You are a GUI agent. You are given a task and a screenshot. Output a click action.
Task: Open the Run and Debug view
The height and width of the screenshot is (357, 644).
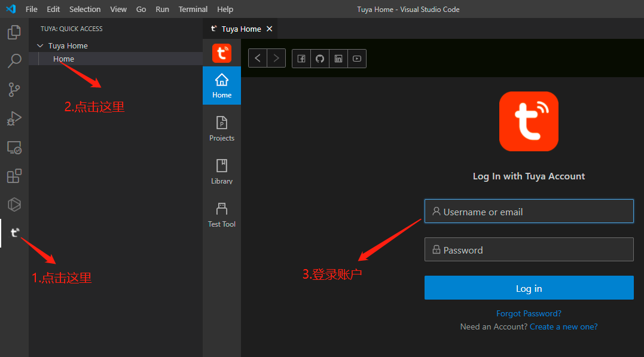click(14, 118)
